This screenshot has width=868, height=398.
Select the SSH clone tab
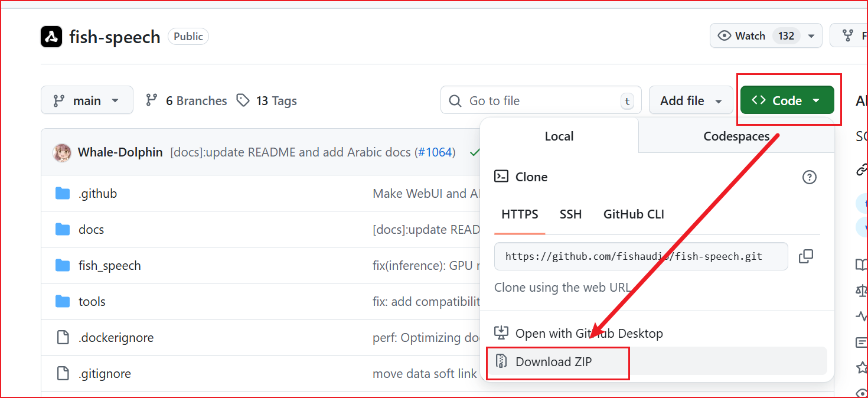point(570,214)
